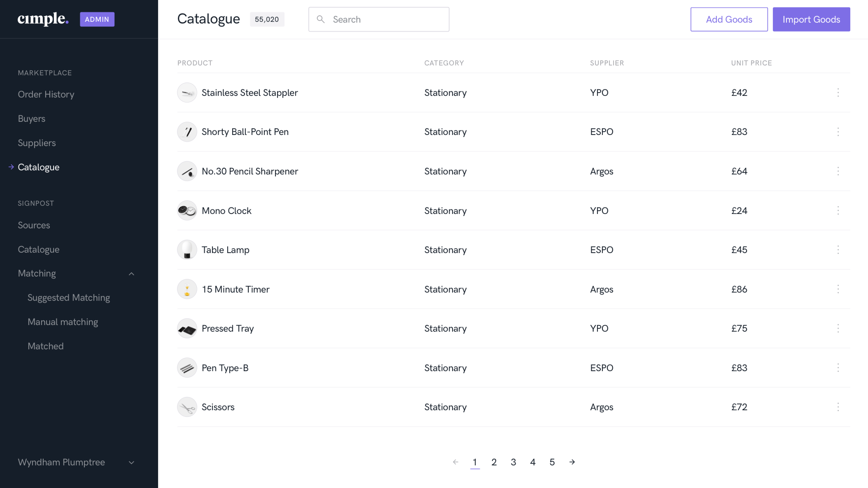This screenshot has height=488, width=868.
Task: Click the Mono Clock product name
Action: click(226, 210)
